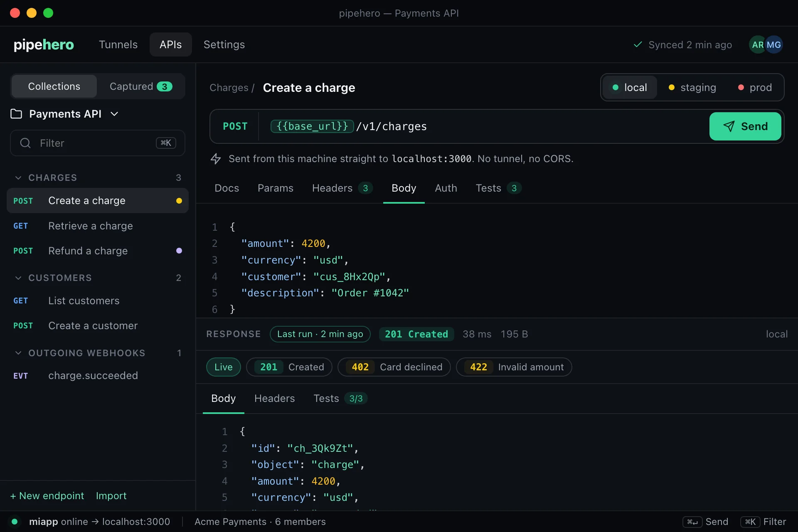This screenshot has height=532, width=798.
Task: Open Retrieve a charge endpoint
Action: (x=98, y=226)
